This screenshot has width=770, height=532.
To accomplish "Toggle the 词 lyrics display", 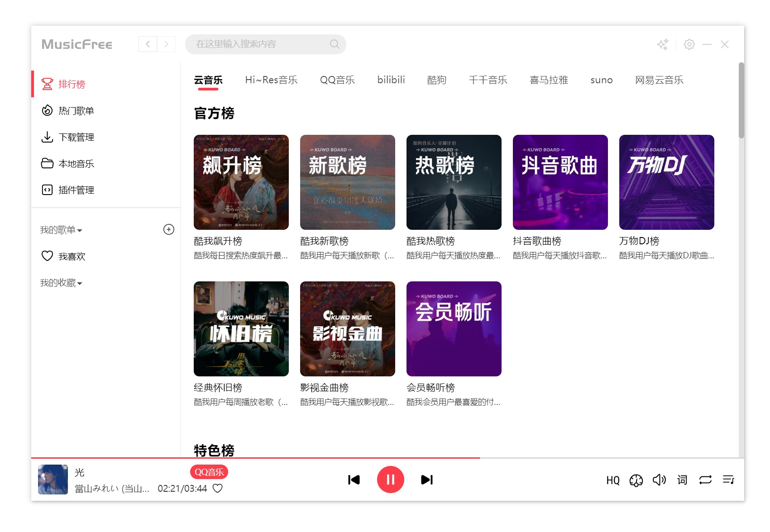I will 682,480.
